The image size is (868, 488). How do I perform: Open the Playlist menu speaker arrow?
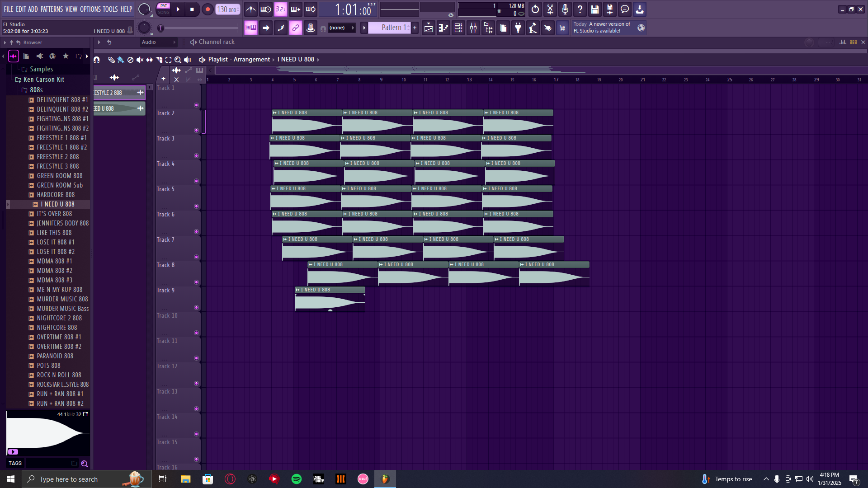[x=202, y=60]
